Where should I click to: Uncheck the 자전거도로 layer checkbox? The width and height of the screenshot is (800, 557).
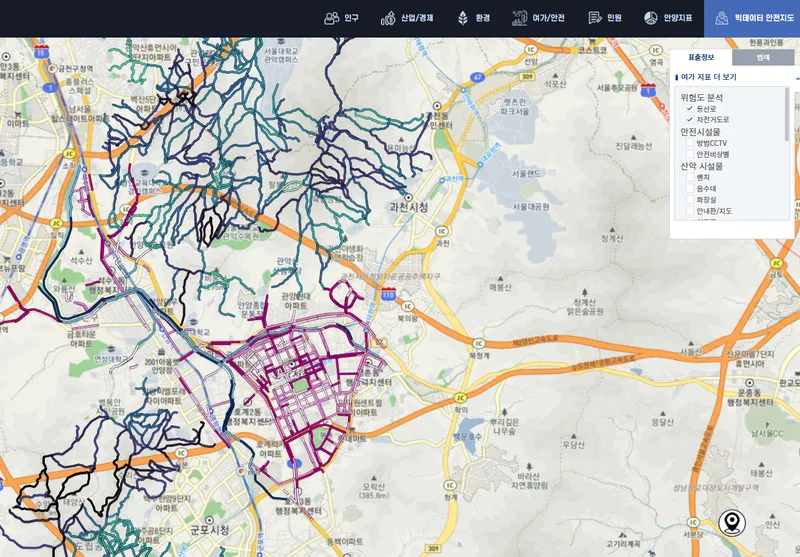point(689,120)
